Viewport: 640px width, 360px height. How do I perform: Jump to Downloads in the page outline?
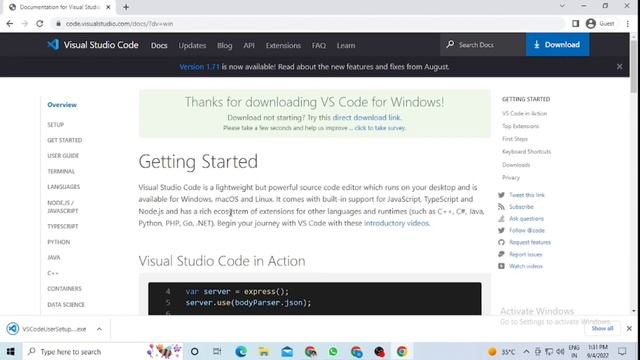pyautogui.click(x=516, y=165)
